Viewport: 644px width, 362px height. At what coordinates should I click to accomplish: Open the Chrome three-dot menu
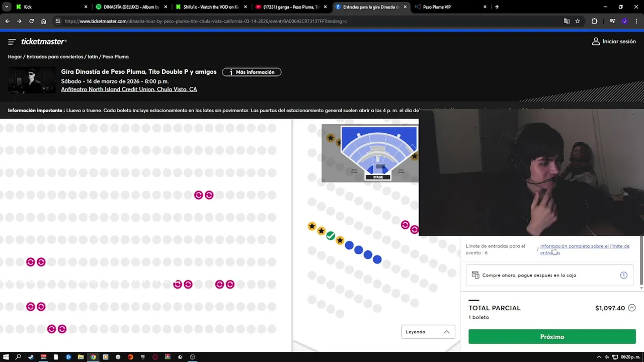pyautogui.click(x=636, y=21)
